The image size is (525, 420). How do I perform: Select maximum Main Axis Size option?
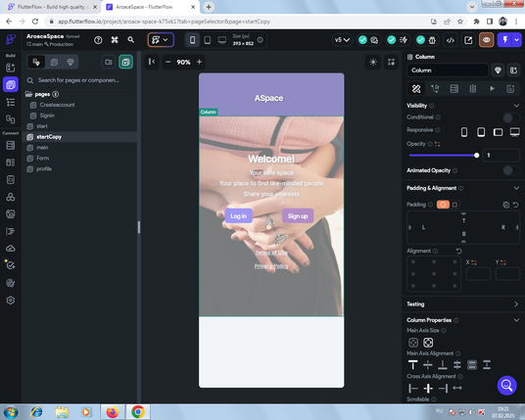pyautogui.click(x=428, y=343)
